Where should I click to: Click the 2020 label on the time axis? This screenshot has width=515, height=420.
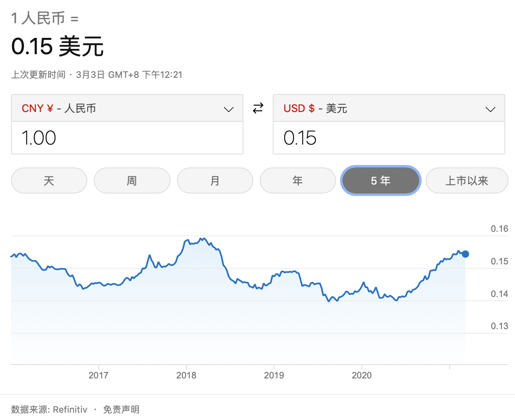click(362, 375)
